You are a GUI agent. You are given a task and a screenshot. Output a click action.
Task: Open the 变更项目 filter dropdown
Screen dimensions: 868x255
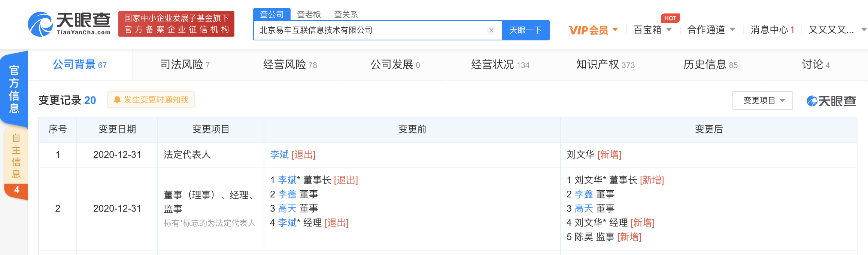[x=762, y=101]
